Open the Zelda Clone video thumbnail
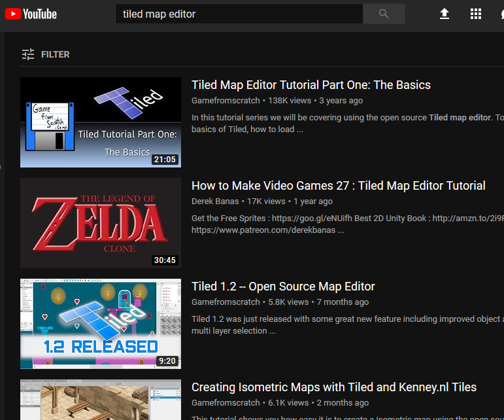 tap(101, 223)
